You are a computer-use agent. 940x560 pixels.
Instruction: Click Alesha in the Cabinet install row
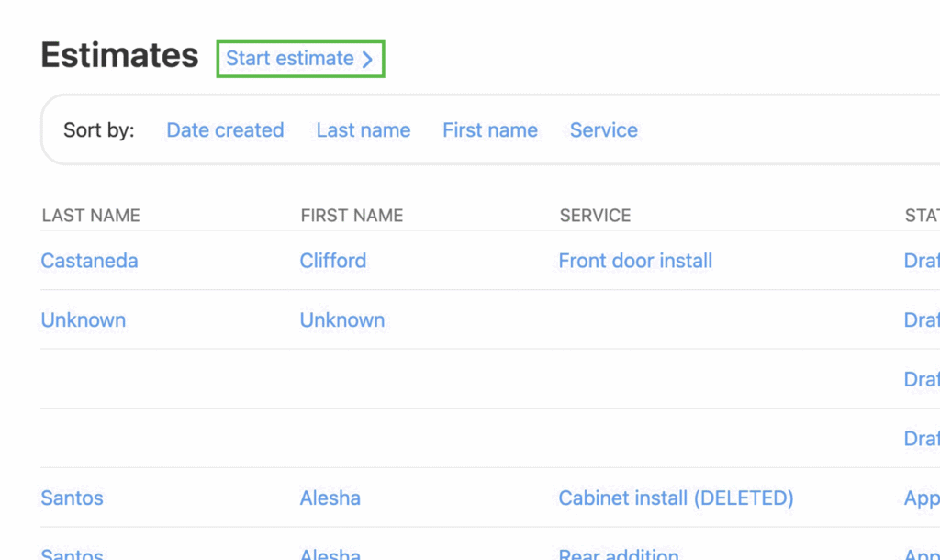point(330,498)
